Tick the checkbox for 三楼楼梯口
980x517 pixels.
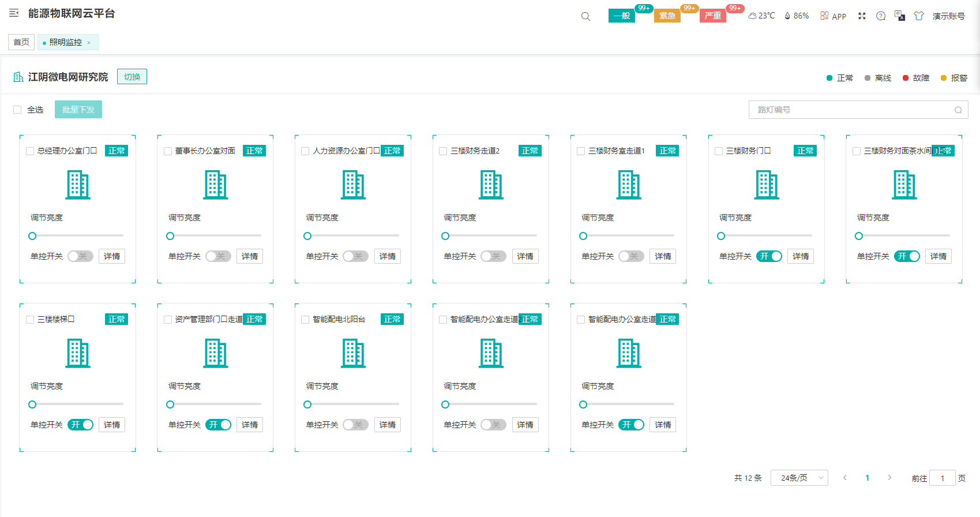[30, 320]
